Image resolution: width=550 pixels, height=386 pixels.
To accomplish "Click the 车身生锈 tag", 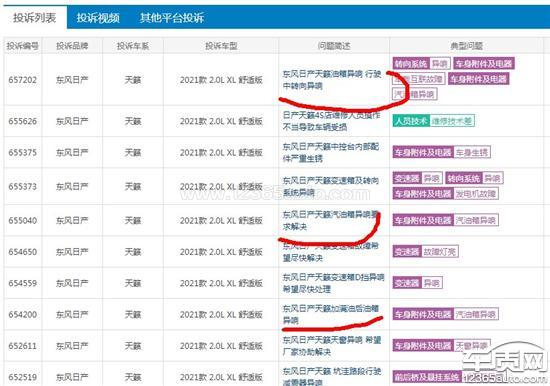I will click(x=471, y=152).
